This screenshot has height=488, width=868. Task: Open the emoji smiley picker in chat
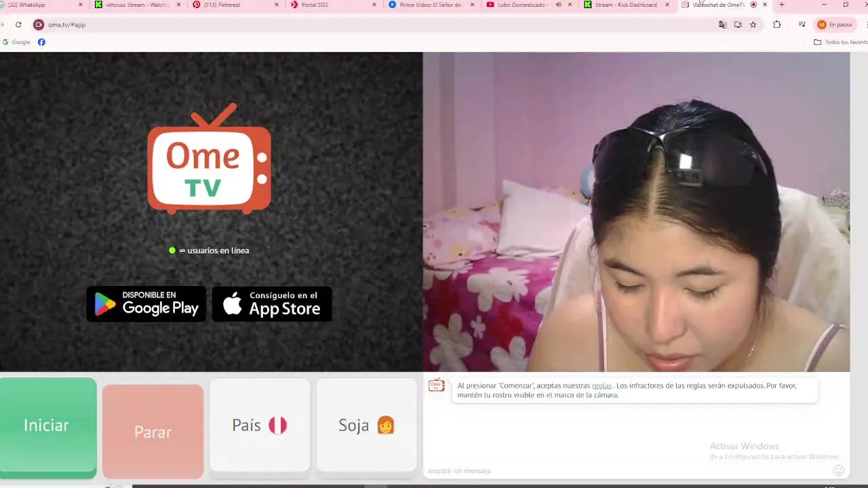click(x=839, y=470)
